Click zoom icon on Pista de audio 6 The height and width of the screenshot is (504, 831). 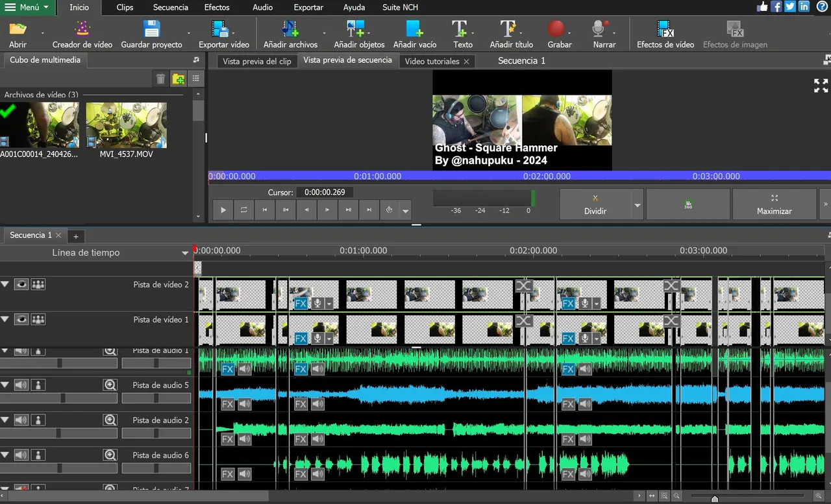(110, 455)
